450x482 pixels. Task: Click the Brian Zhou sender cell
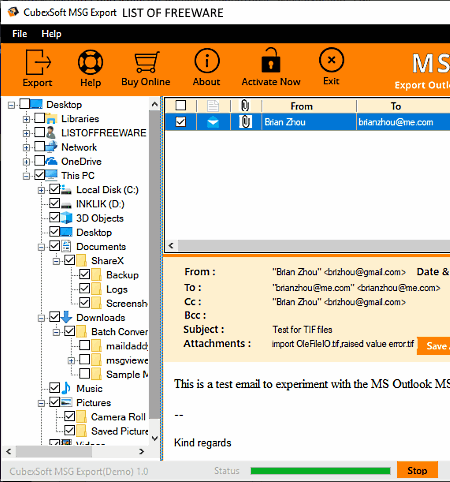(x=309, y=122)
